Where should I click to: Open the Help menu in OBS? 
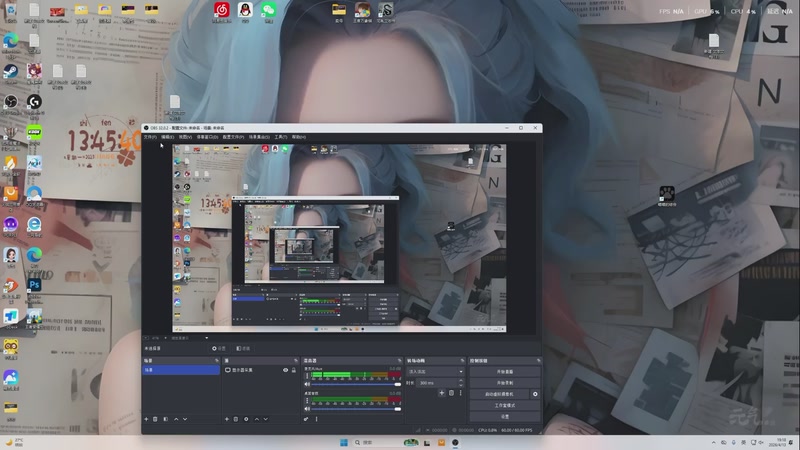298,137
